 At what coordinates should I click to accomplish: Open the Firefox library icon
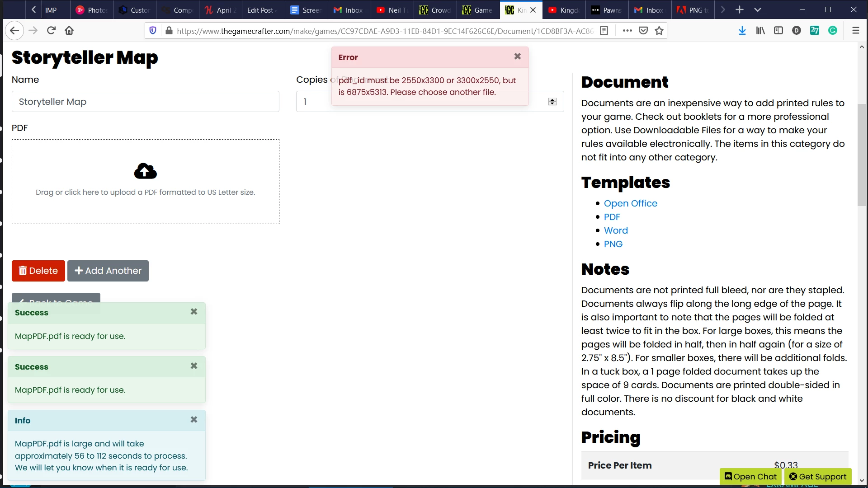point(760,31)
